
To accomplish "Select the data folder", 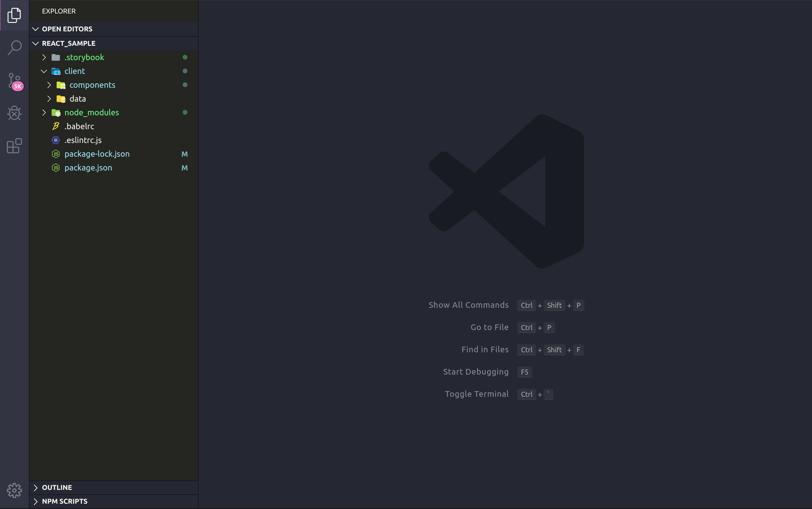I will click(x=78, y=99).
